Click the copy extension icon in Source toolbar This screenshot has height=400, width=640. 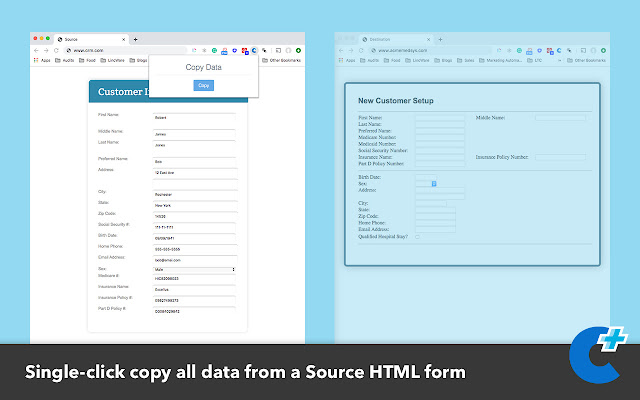(254, 49)
